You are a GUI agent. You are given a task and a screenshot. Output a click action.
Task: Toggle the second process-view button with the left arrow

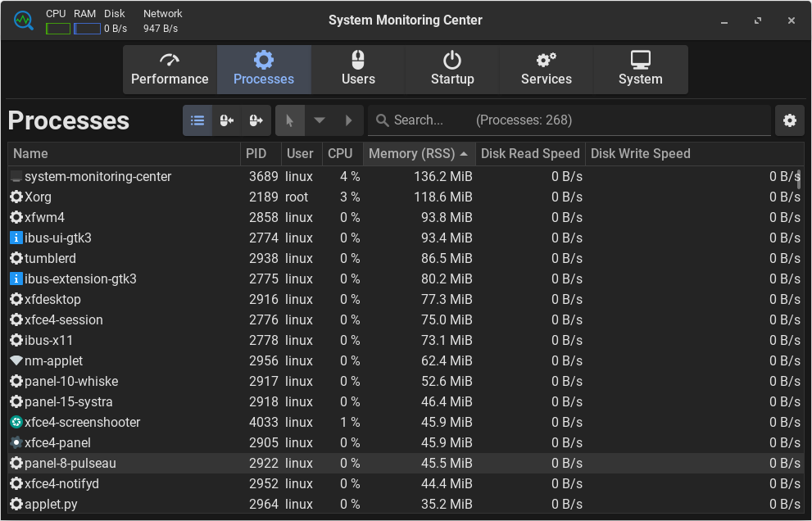click(x=227, y=120)
